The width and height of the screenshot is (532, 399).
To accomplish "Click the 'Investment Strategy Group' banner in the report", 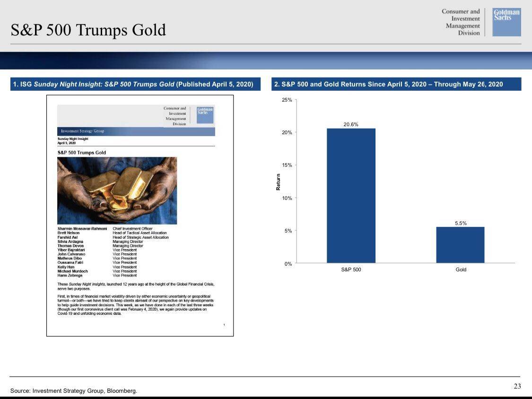I will (136, 131).
